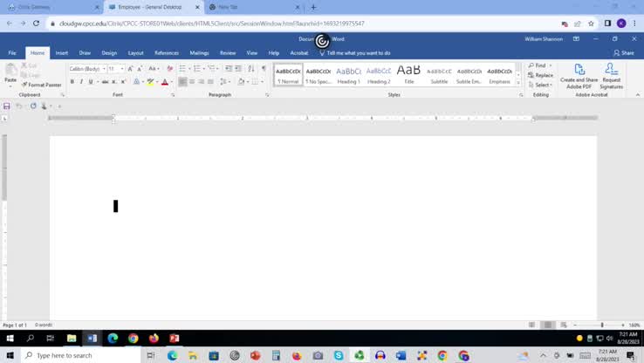Screen dimensions: 644x363
Task: Click the Replace button
Action: [540, 75]
